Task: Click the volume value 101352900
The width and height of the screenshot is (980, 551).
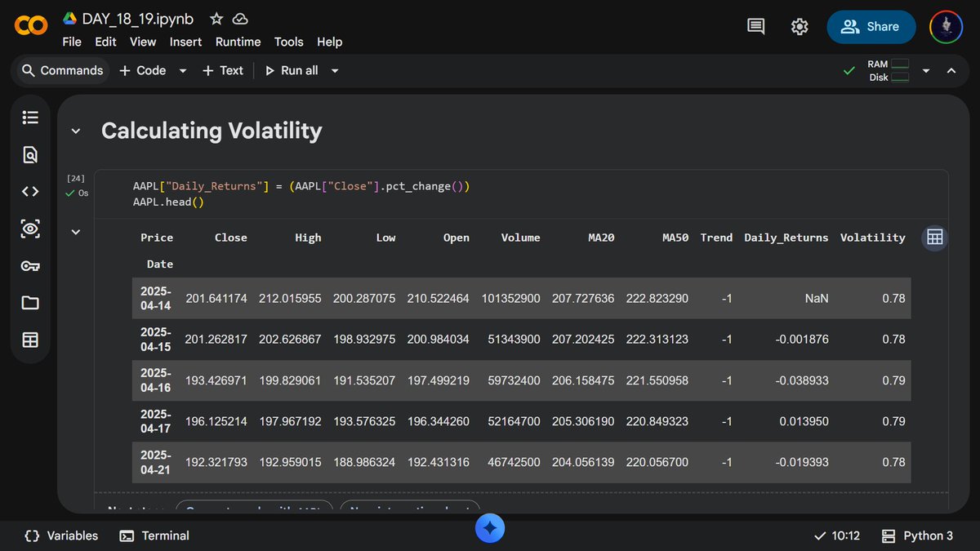Action: 511,299
